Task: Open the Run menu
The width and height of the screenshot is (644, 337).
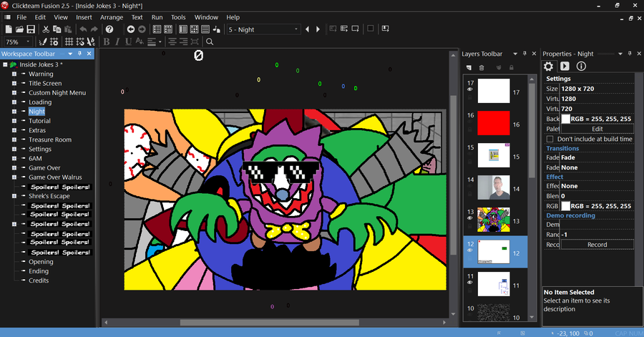Action: tap(157, 17)
